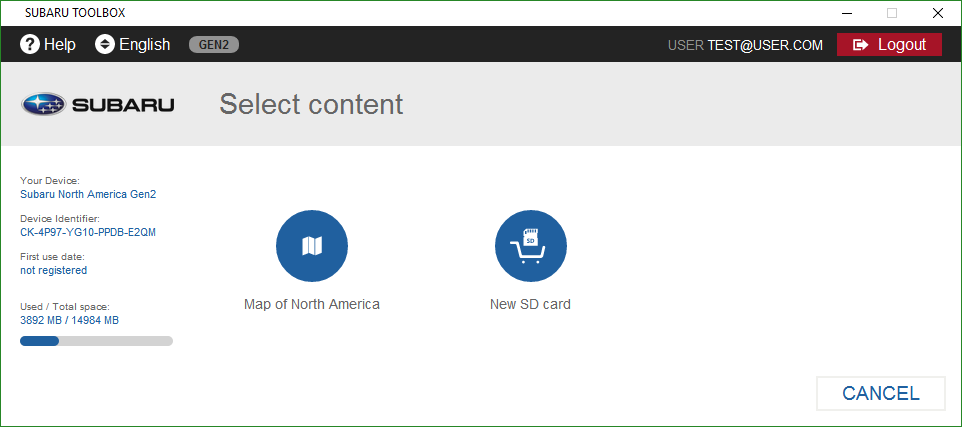Click the New SD card label
Screen dimensions: 962x427
tap(530, 304)
